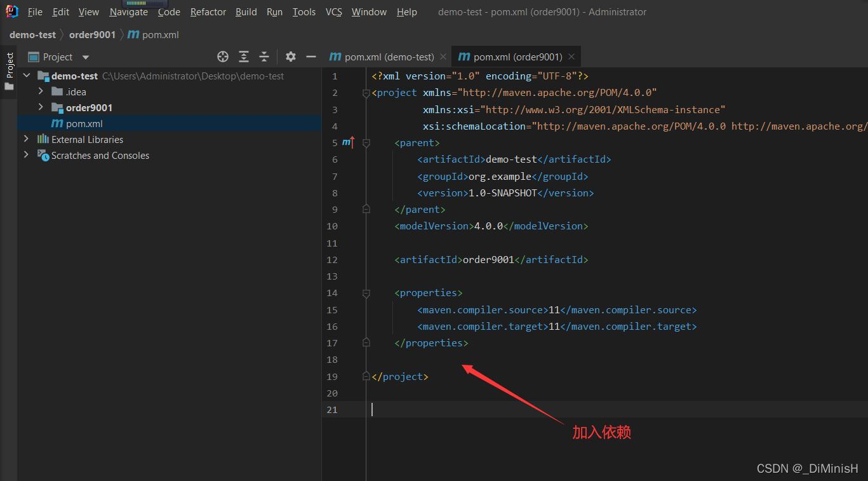Select External Libraries in tree
This screenshot has width=868, height=481.
pyautogui.click(x=87, y=139)
